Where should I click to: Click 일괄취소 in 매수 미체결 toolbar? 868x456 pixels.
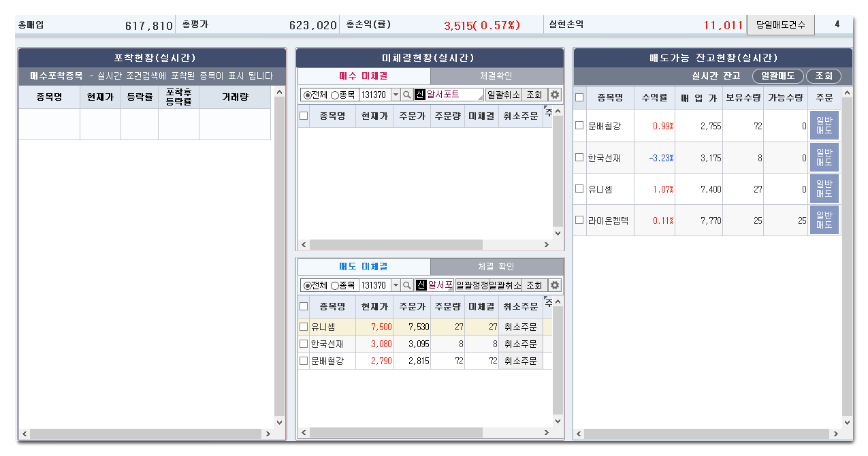pyautogui.click(x=503, y=95)
